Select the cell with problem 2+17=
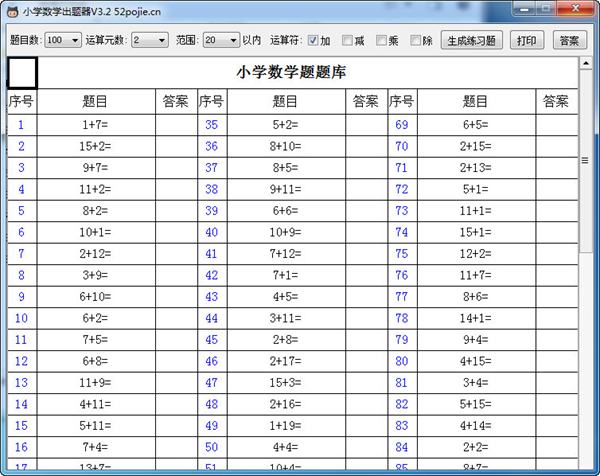 tap(286, 361)
